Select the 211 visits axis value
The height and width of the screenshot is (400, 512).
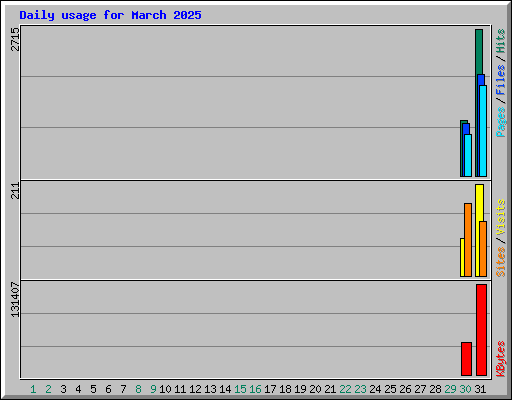pyautogui.click(x=15, y=191)
